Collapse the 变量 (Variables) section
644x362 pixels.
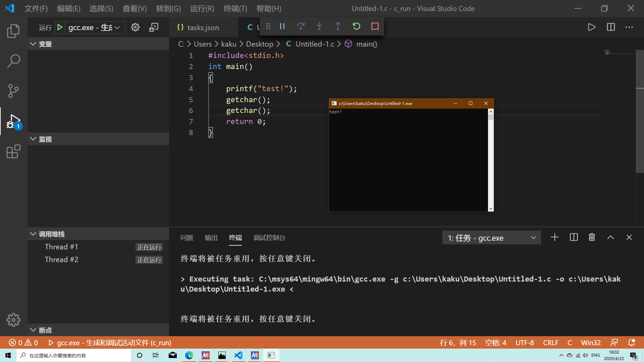[x=33, y=44]
